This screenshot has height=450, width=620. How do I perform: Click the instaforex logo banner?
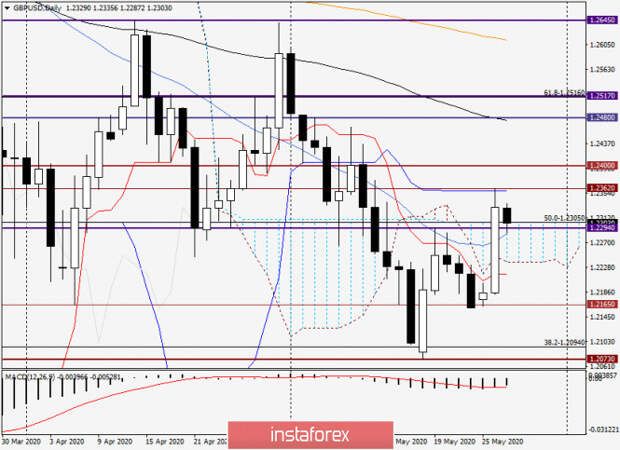[x=310, y=435]
